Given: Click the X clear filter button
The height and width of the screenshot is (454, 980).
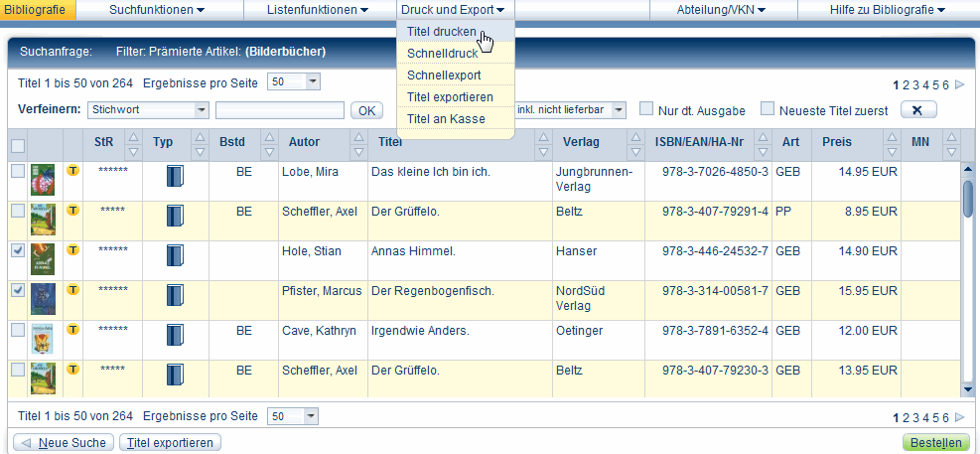Looking at the screenshot, I should (x=917, y=110).
